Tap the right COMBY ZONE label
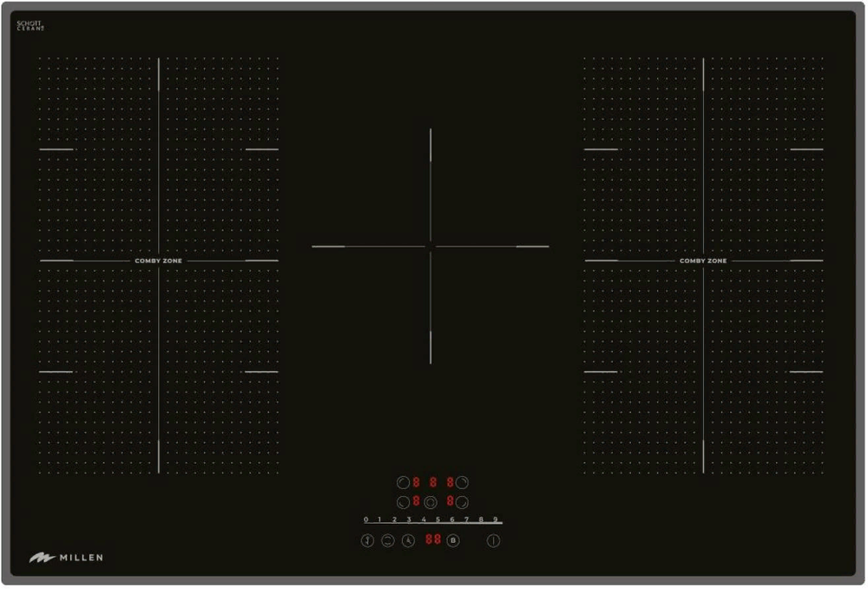Viewport: 868px width, 589px height. pyautogui.click(x=703, y=261)
